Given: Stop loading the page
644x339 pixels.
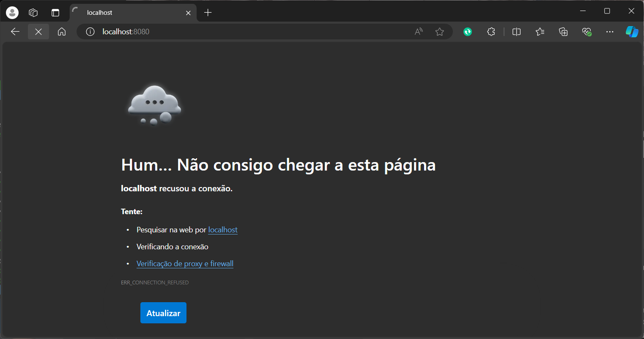Looking at the screenshot, I should 38,32.
